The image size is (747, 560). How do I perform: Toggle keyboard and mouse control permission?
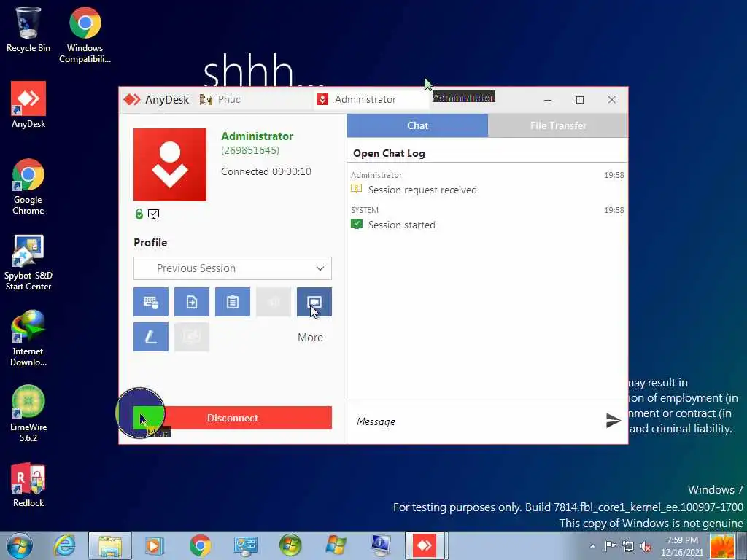point(150,302)
